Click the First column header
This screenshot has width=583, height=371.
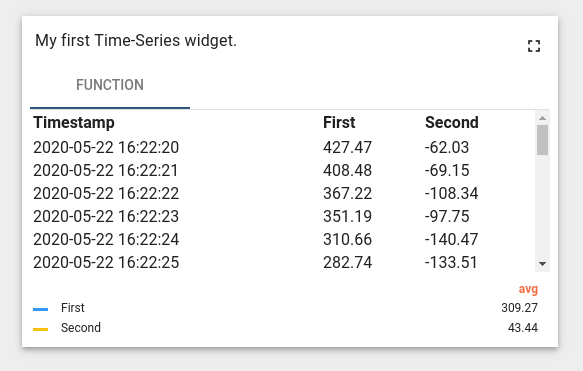[339, 122]
